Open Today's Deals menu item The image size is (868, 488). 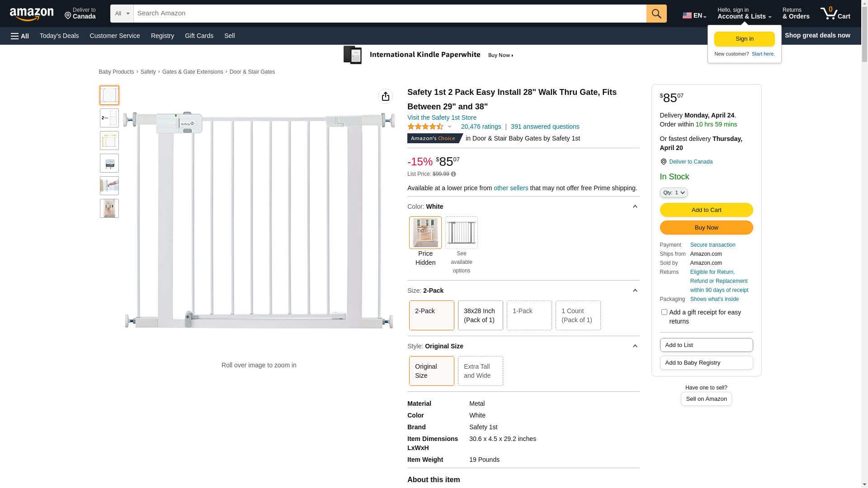[x=59, y=36]
